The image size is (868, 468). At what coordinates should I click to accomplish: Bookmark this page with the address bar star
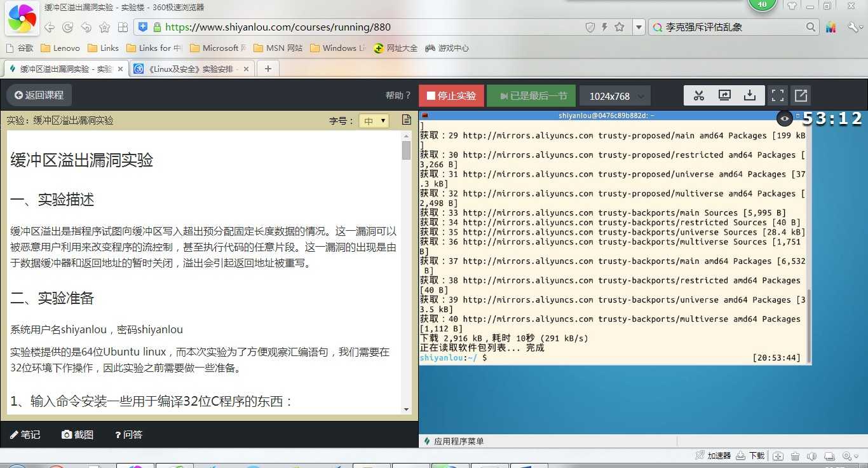[x=619, y=27]
